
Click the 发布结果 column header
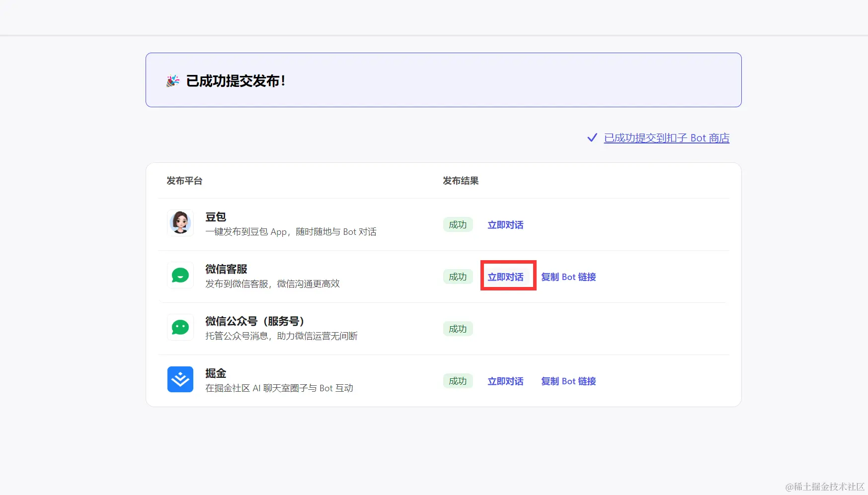coord(461,181)
